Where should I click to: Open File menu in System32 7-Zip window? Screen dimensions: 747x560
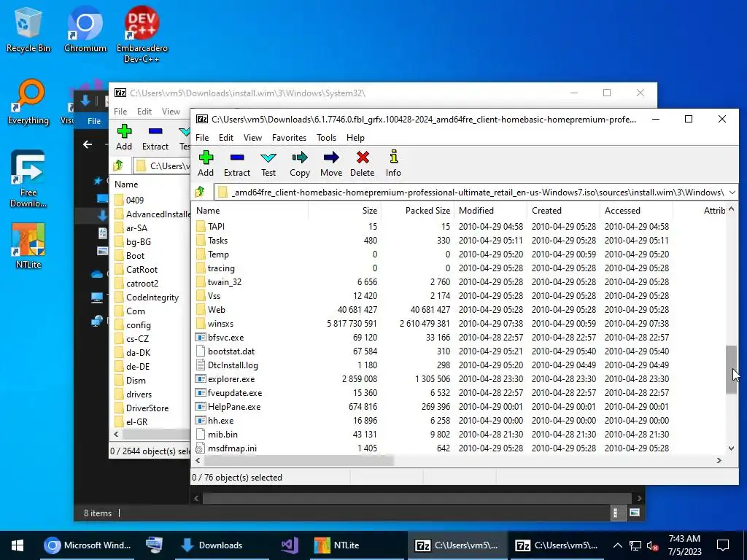120,112
